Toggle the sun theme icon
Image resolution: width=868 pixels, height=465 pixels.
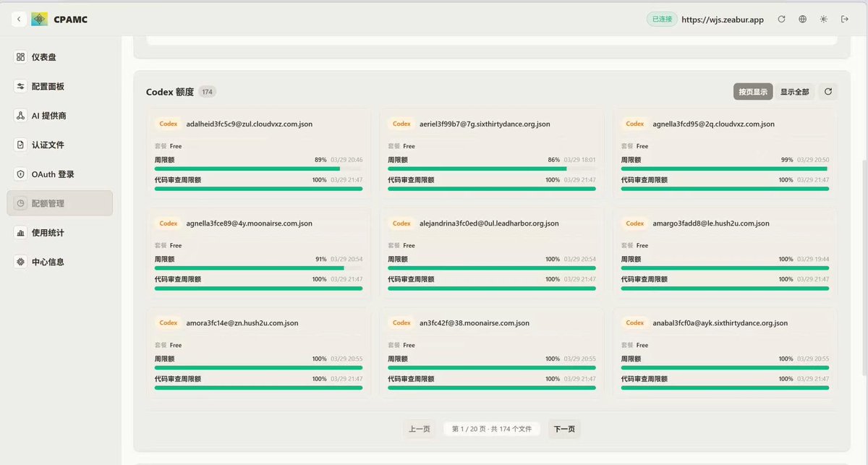(823, 20)
